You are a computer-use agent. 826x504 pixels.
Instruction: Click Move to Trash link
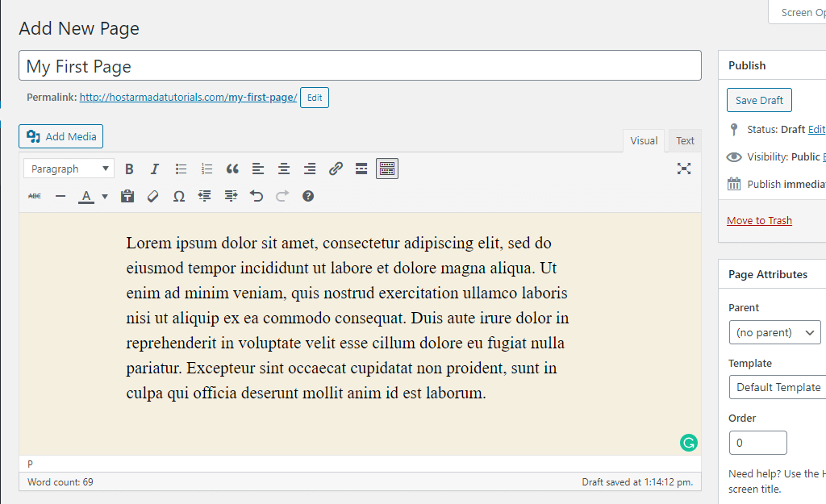click(759, 221)
